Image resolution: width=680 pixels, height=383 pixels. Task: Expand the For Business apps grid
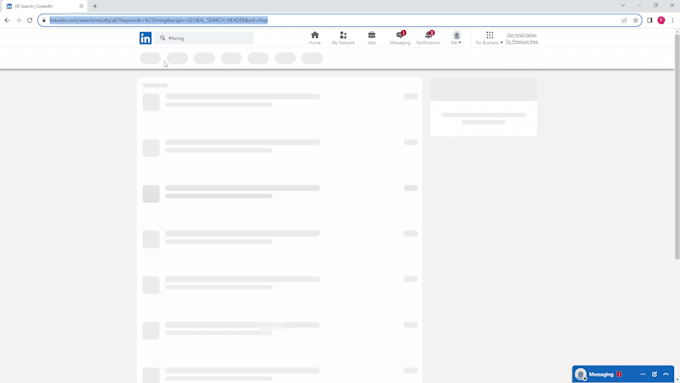[x=489, y=38]
